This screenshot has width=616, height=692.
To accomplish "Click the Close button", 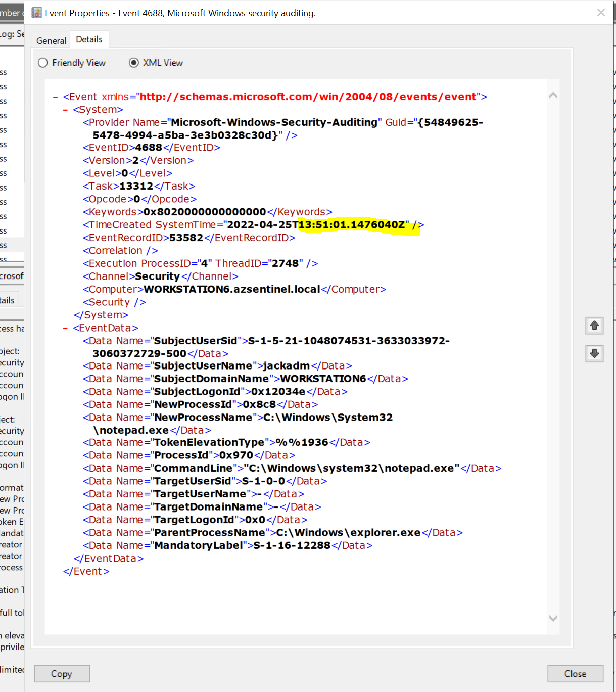I will [x=575, y=673].
